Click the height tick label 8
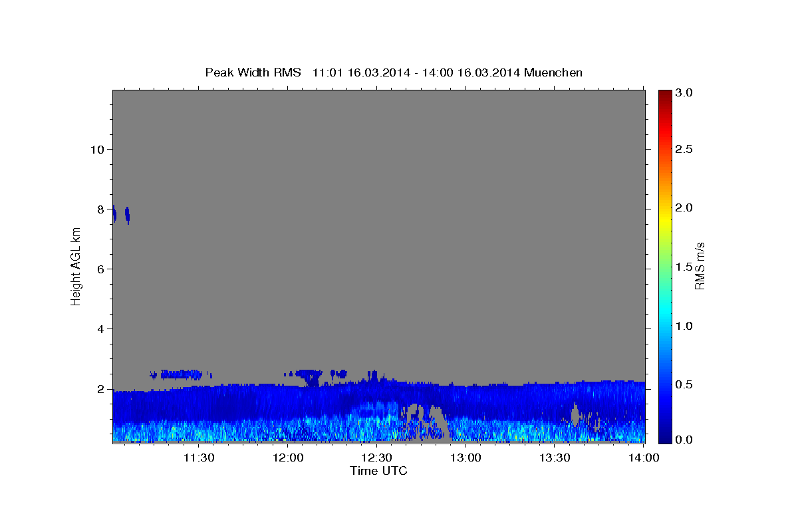Viewport: 798px width, 532px height. pos(100,209)
